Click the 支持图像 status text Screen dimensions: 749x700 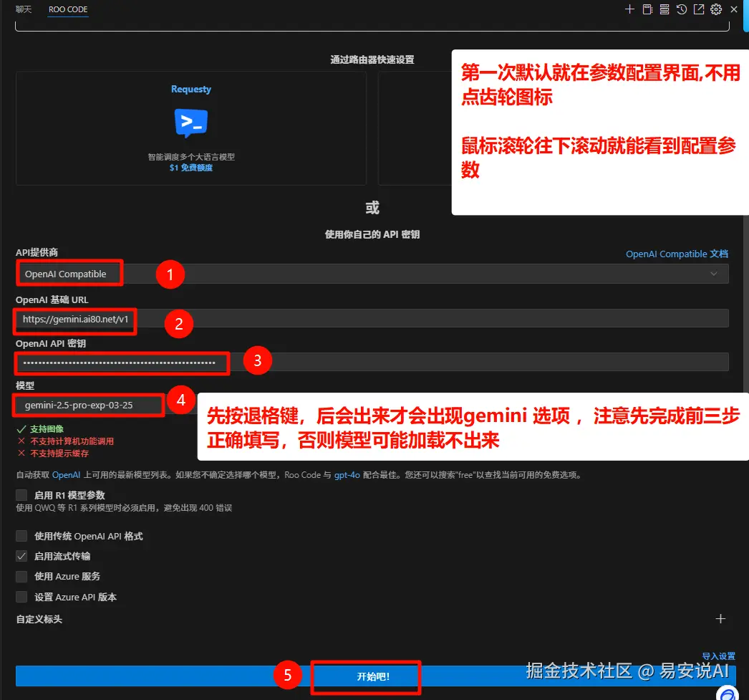[x=47, y=429]
